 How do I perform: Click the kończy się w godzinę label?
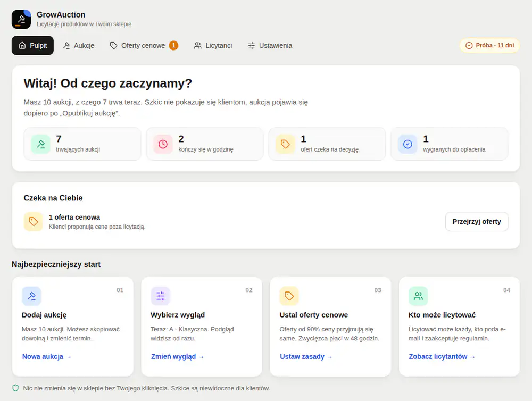[x=206, y=149]
